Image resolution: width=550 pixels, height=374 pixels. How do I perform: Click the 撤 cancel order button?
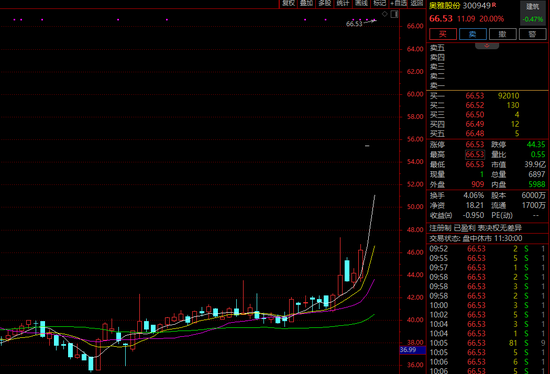(x=503, y=34)
